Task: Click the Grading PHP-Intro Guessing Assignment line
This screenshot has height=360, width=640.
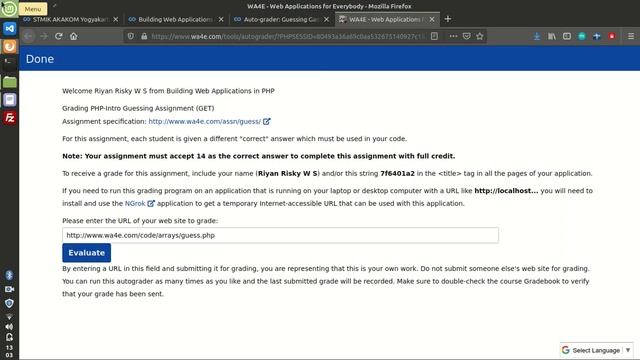Action: tap(138, 108)
